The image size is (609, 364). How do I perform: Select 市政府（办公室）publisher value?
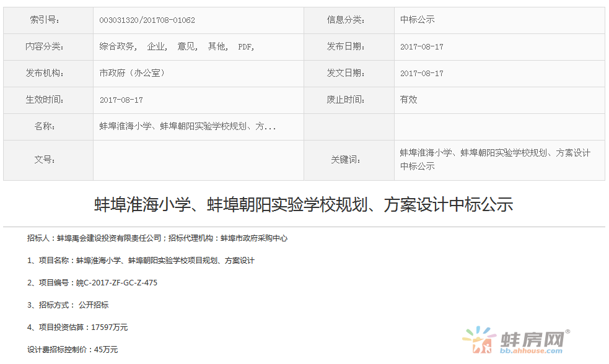point(133,73)
